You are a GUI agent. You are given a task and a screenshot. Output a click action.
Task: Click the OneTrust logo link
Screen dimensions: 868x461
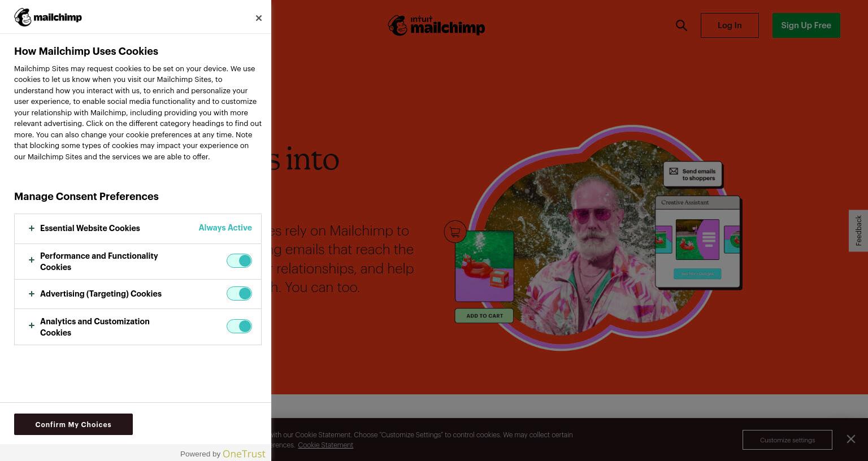pos(244,454)
